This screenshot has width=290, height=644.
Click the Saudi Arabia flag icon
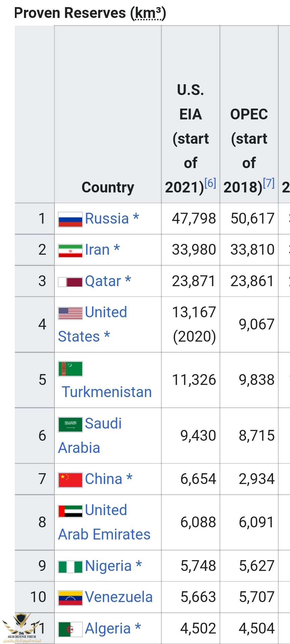tap(70, 424)
